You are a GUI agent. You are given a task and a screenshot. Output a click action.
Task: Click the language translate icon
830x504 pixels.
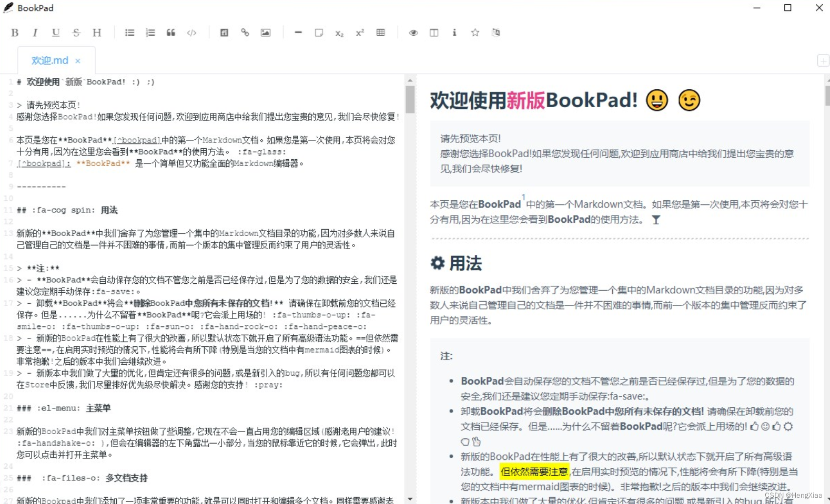pyautogui.click(x=495, y=33)
